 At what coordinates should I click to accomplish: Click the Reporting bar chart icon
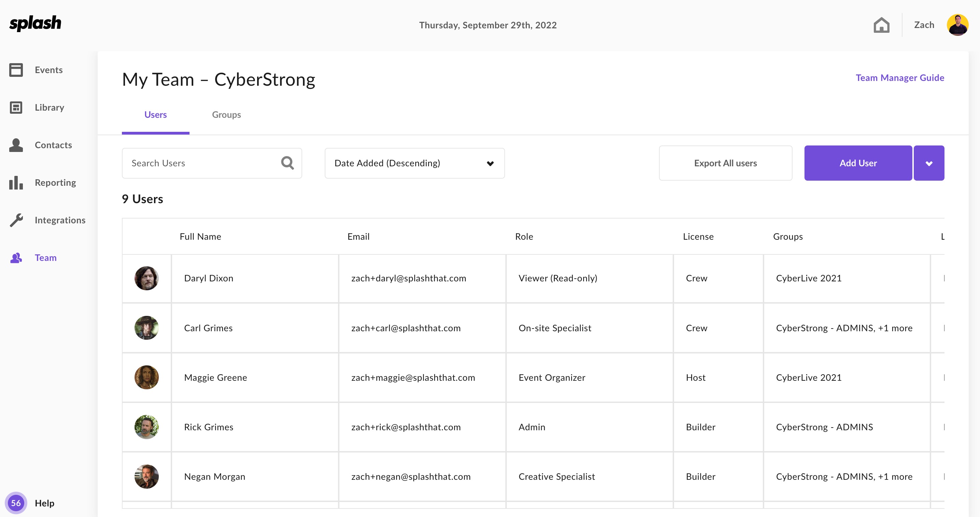[x=16, y=183]
